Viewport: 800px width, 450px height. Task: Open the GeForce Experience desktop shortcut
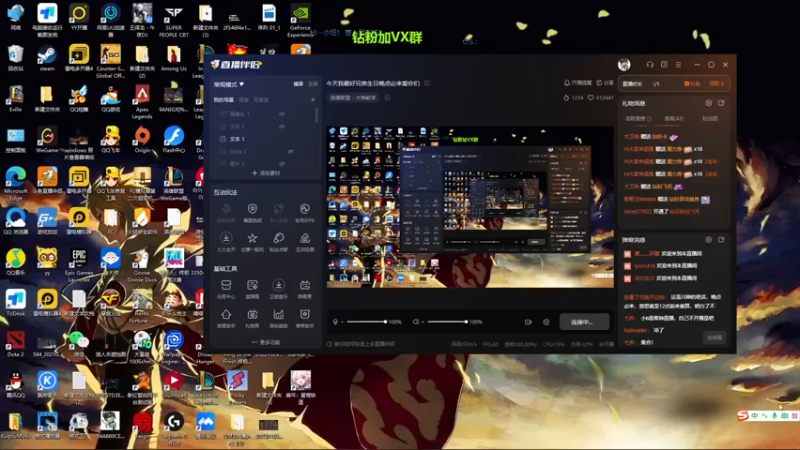click(300, 20)
